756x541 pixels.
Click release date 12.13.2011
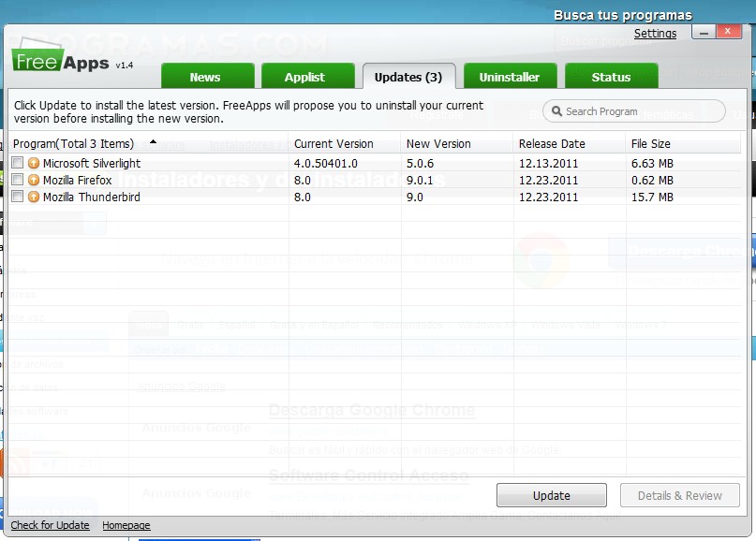[x=548, y=163]
